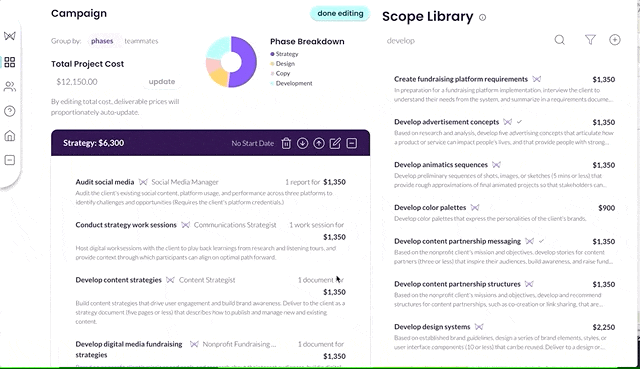Screen dimensions: 640x369
Task: Click the yellow Design slice of donut chart
Action: tap(220, 77)
